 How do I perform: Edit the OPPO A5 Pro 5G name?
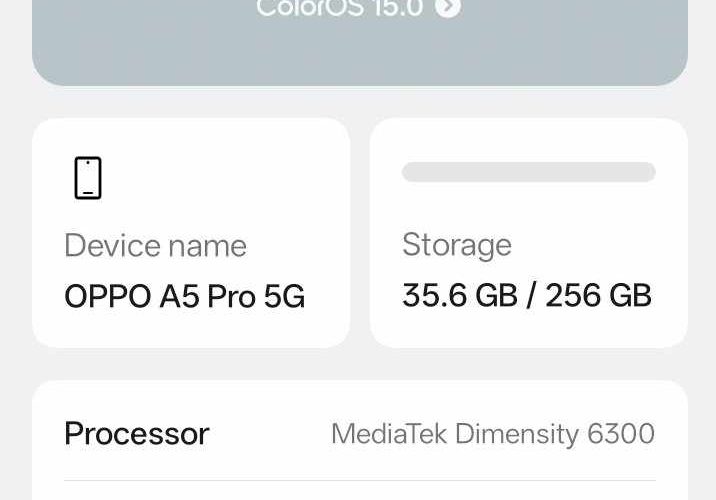pos(184,296)
